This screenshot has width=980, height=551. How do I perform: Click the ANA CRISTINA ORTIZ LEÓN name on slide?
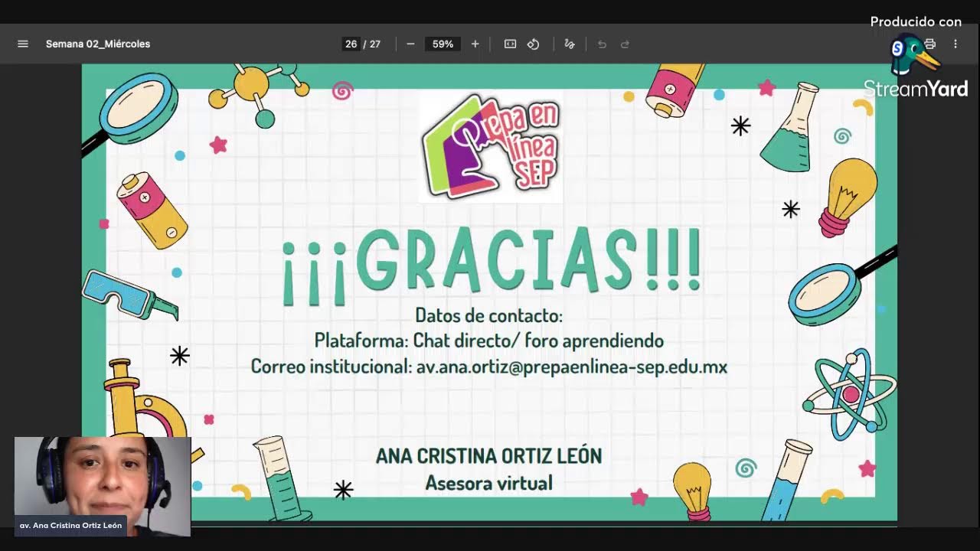[x=488, y=456]
